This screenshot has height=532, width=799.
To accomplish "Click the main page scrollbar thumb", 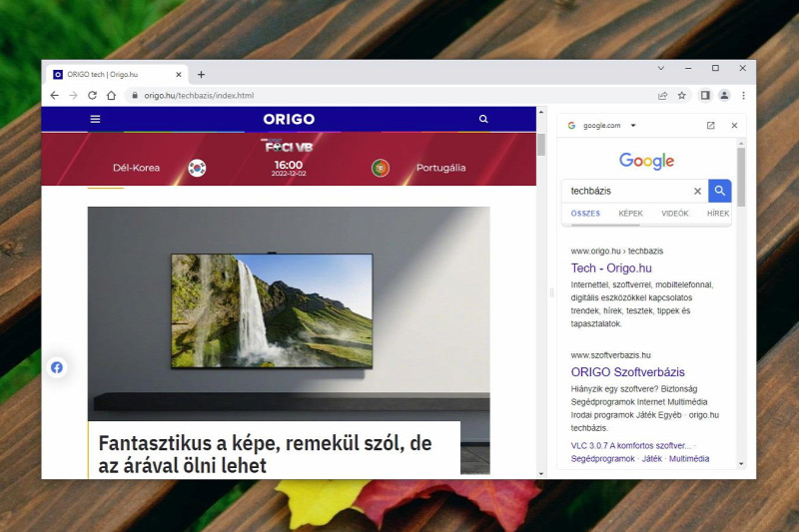I will 541,145.
